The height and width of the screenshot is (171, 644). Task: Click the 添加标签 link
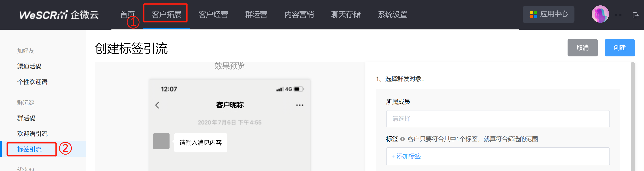(x=406, y=156)
